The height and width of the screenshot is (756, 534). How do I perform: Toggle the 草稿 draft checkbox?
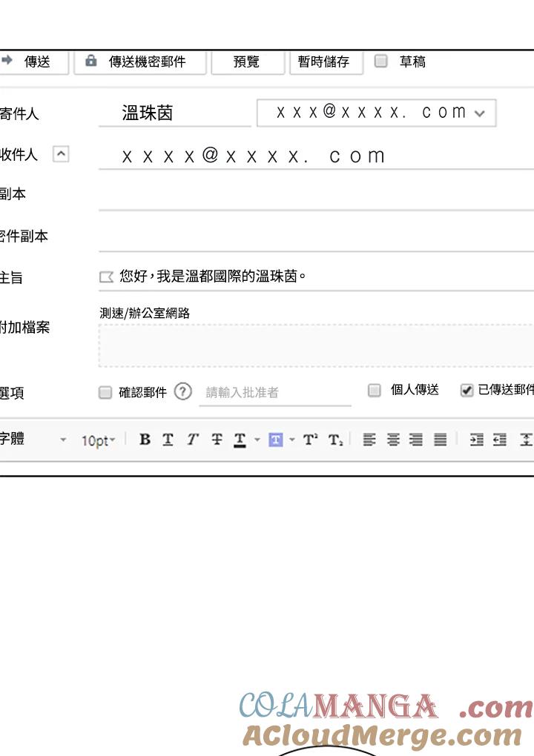[380, 62]
